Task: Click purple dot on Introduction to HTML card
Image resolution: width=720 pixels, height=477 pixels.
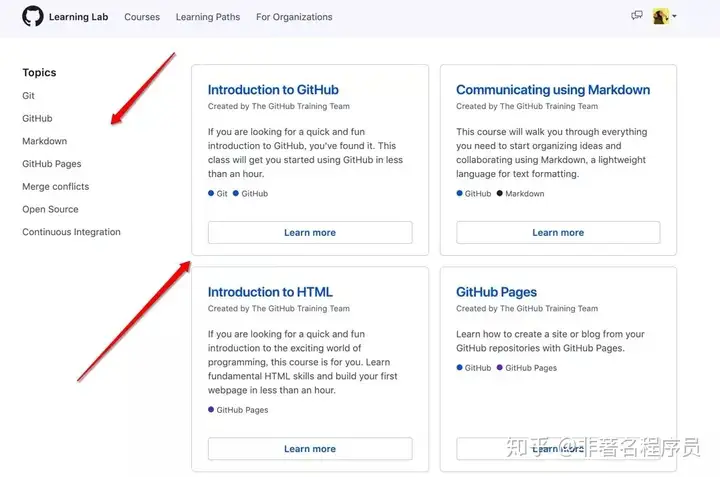Action: pyautogui.click(x=211, y=410)
